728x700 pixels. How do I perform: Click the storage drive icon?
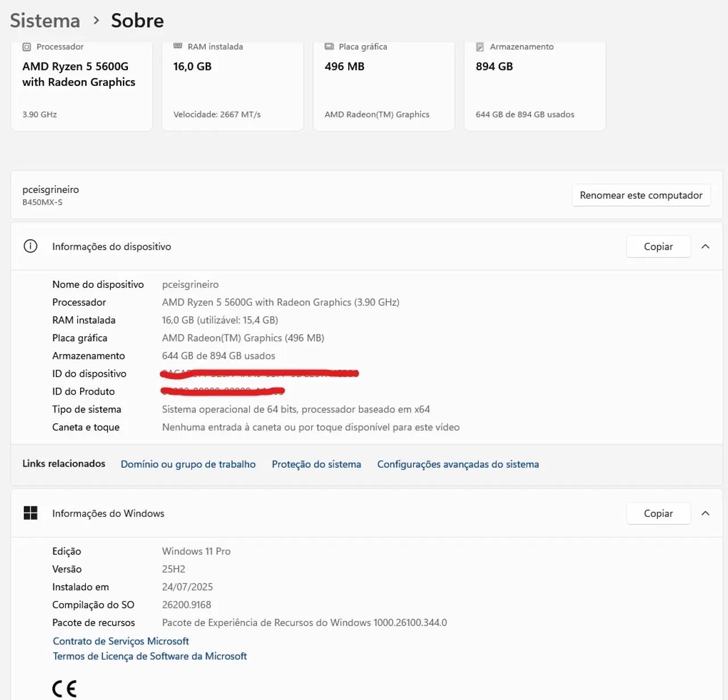[x=480, y=47]
